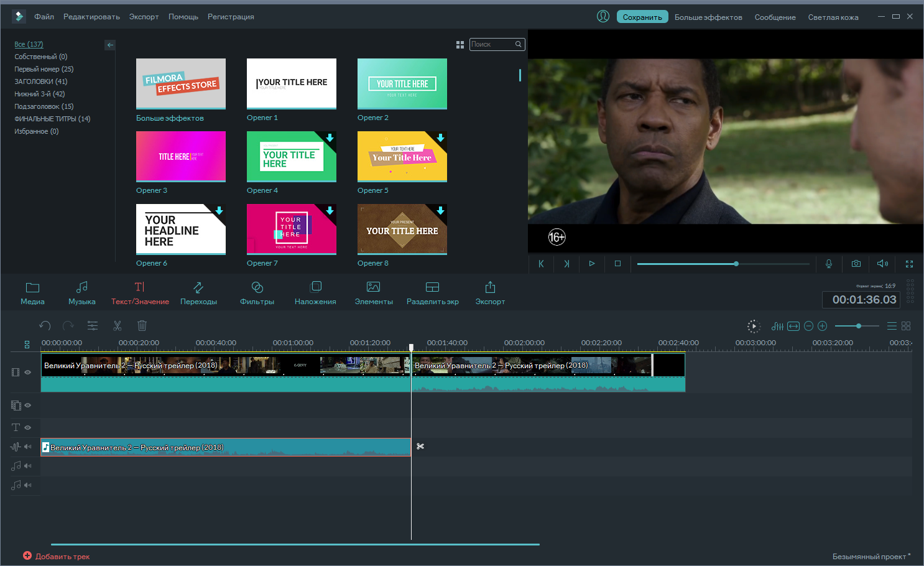Image resolution: width=924 pixels, height=566 pixels.
Task: Open the Музыка tab
Action: 82,293
